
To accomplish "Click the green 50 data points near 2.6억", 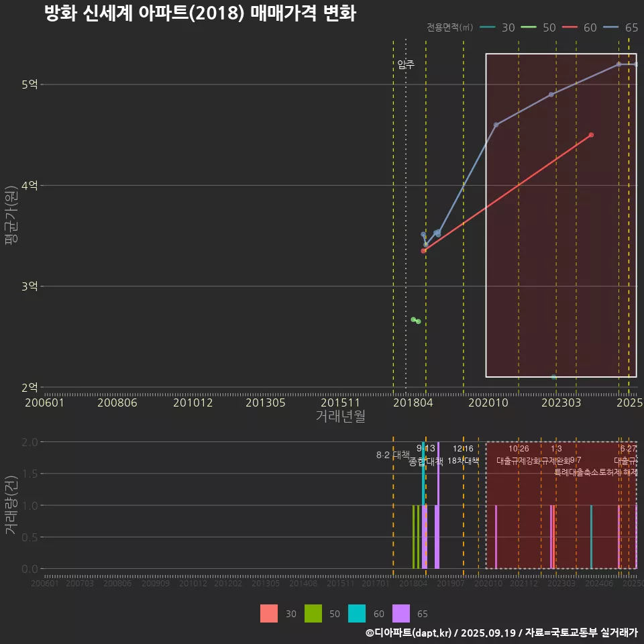I will (416, 321).
